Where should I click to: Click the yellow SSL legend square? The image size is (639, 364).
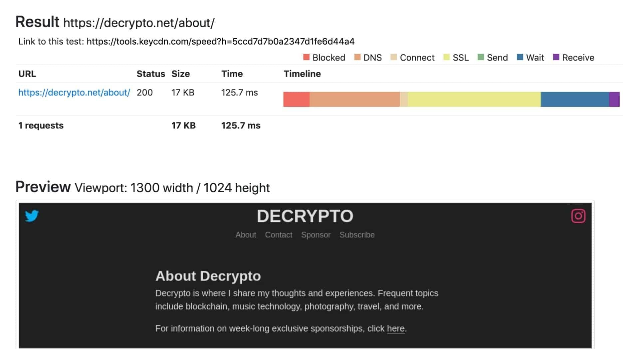click(x=447, y=57)
